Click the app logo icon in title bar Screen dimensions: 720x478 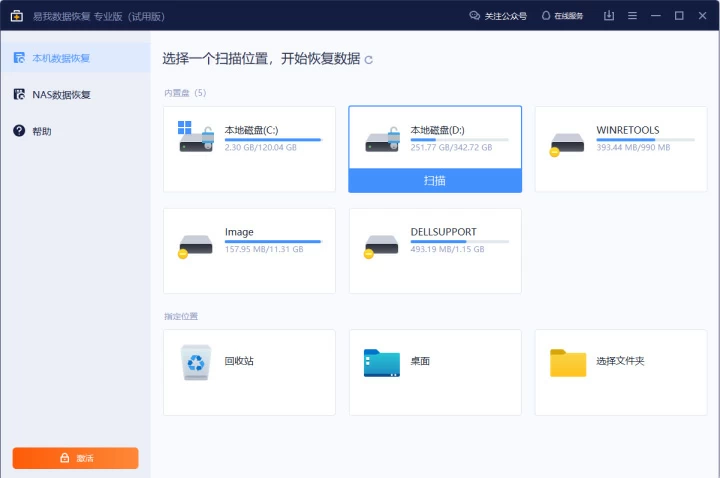tap(17, 16)
